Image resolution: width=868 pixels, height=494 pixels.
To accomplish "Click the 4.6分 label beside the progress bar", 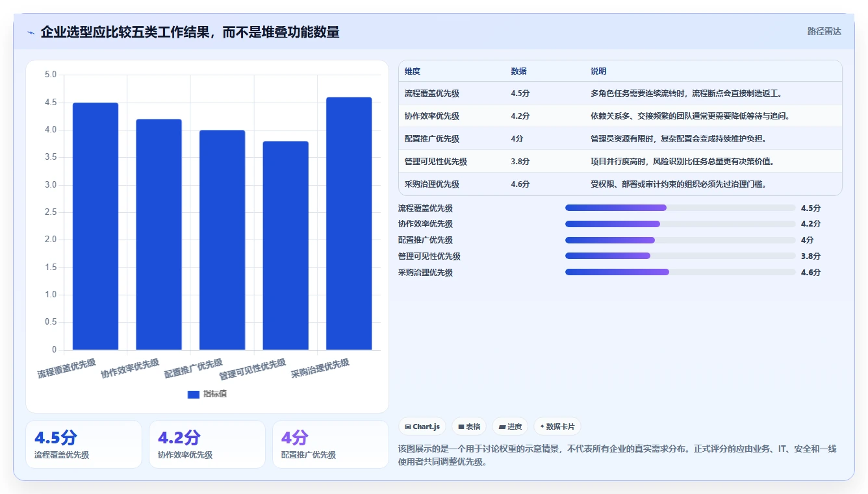I will click(x=811, y=273).
